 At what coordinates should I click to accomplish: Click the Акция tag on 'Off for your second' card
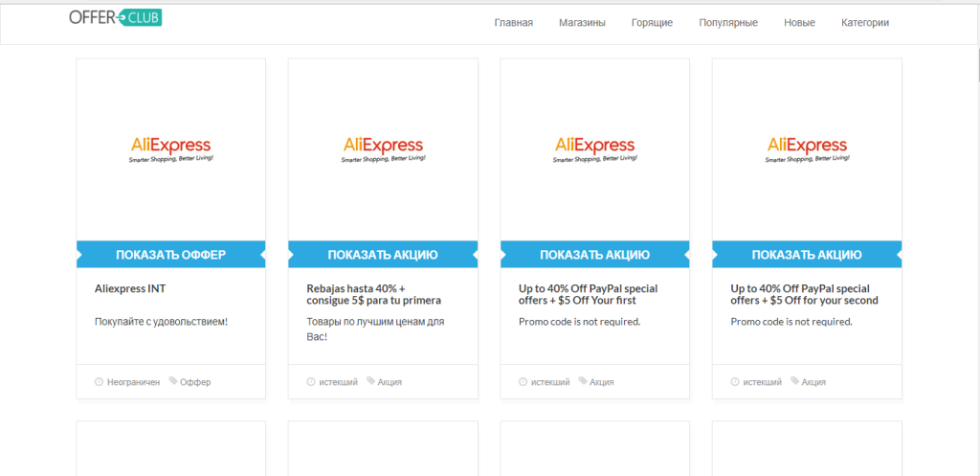coord(813,381)
